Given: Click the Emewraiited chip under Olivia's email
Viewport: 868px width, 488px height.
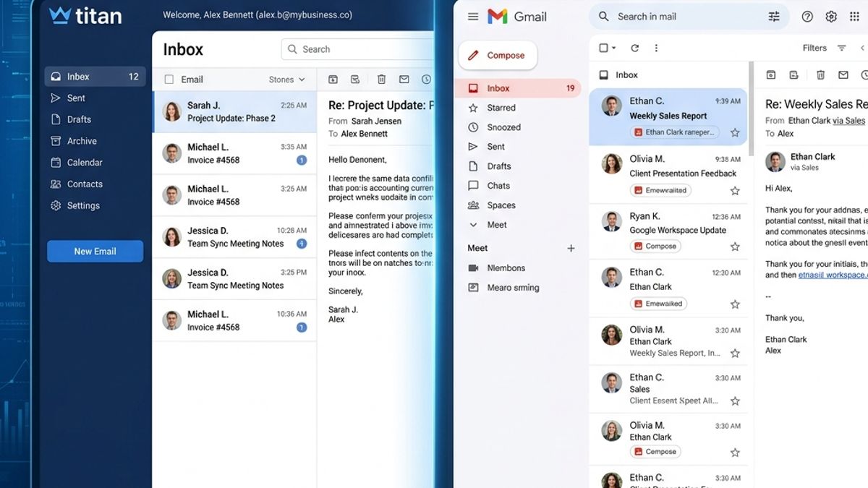Looking at the screenshot, I should click(x=660, y=191).
